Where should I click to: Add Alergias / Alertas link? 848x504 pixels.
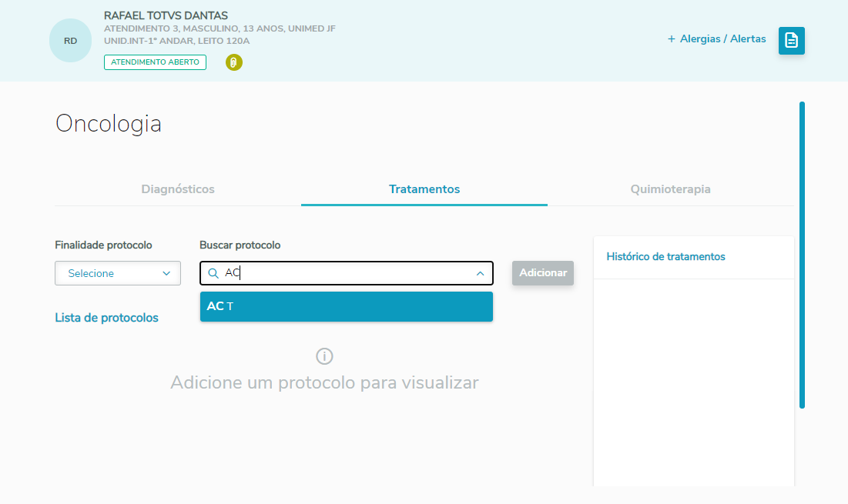(716, 39)
